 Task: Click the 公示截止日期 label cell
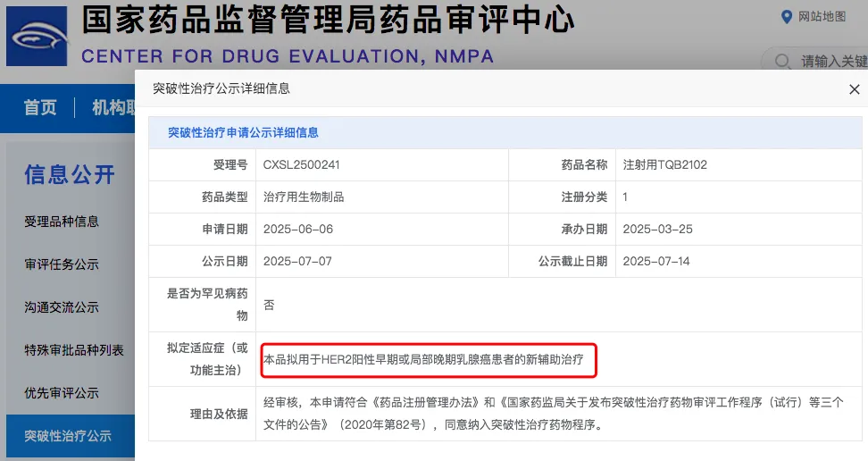pyautogui.click(x=562, y=261)
